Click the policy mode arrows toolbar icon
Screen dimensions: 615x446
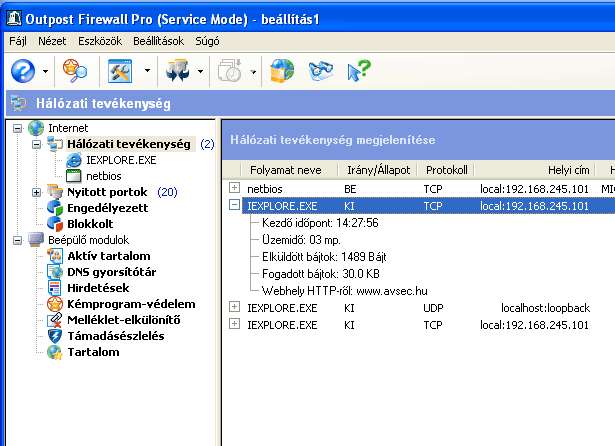pyautogui.click(x=177, y=71)
